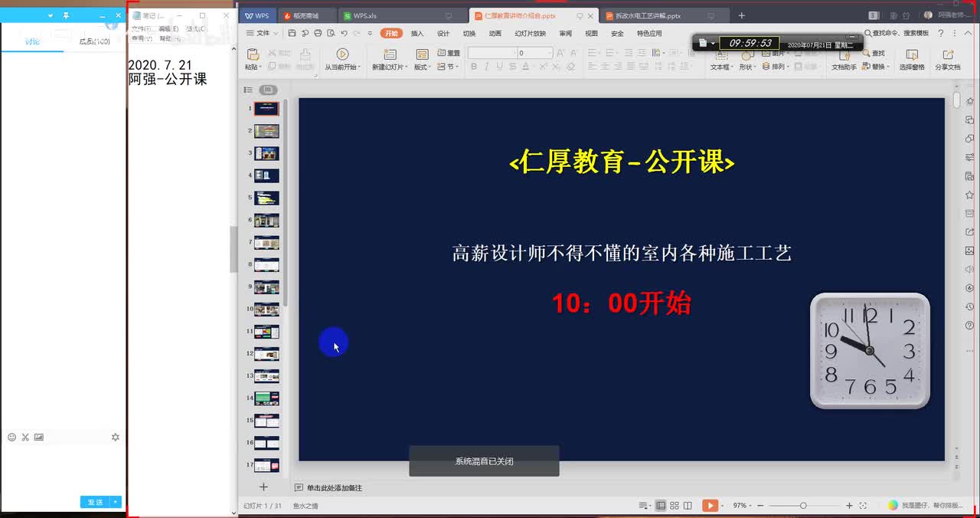980x518 pixels.
Task: Open the 排列 arrange dropdown
Action: point(774,67)
